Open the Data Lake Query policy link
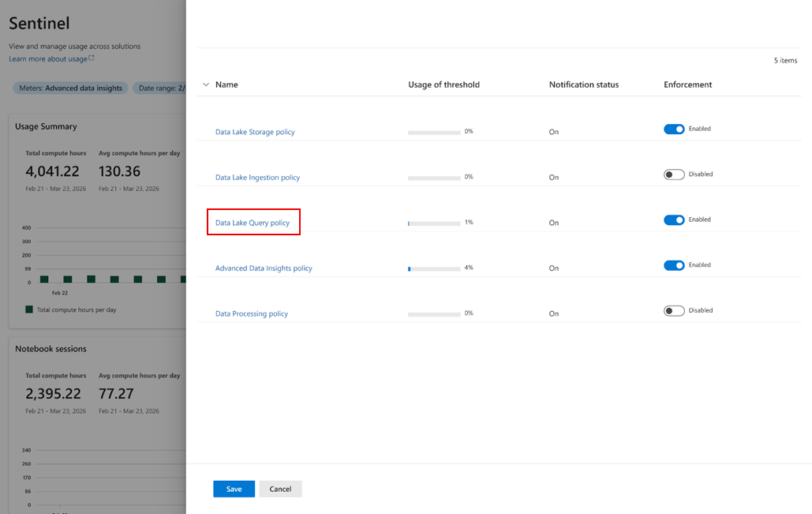This screenshot has height=514, width=812. pyautogui.click(x=253, y=223)
